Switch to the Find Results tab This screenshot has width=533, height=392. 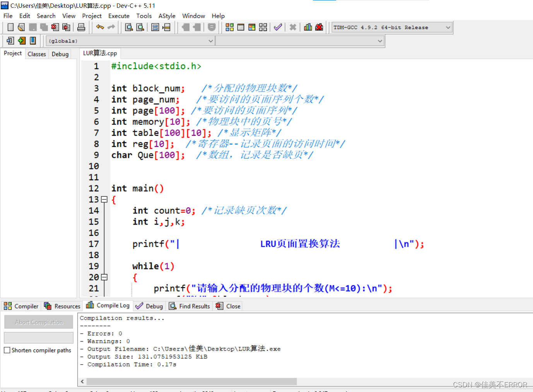point(190,306)
